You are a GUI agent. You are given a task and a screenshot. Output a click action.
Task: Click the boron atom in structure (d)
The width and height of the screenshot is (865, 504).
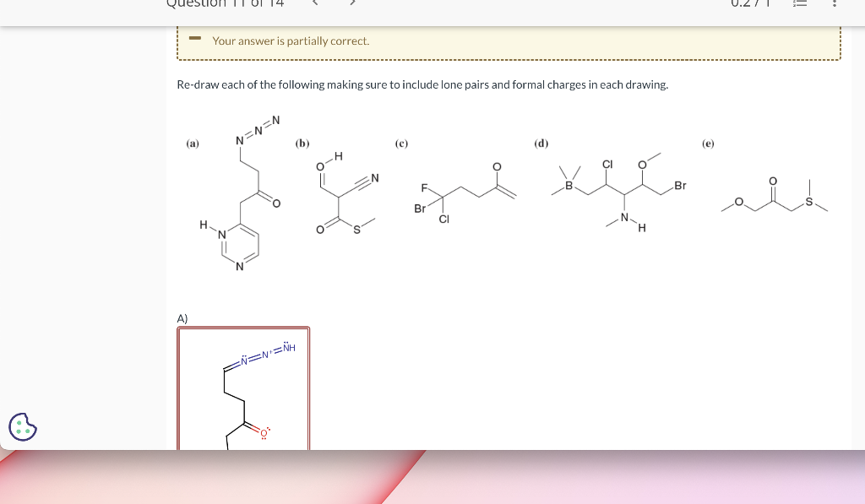tap(569, 187)
